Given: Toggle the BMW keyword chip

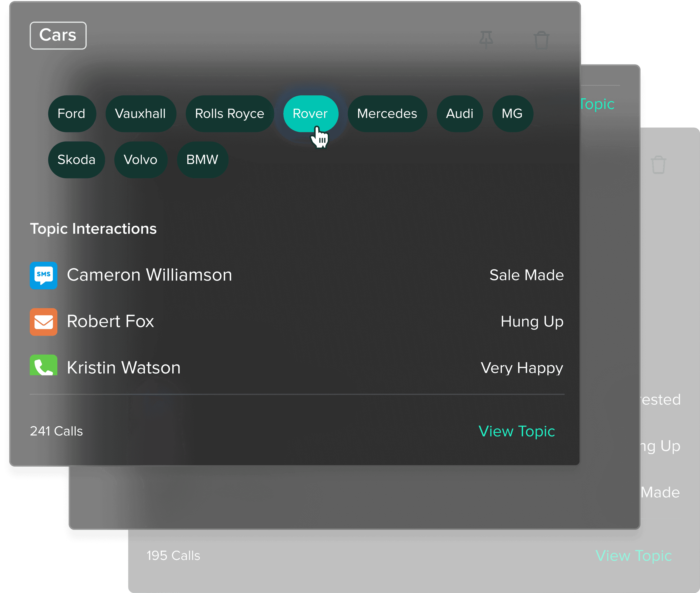Looking at the screenshot, I should pos(202,160).
